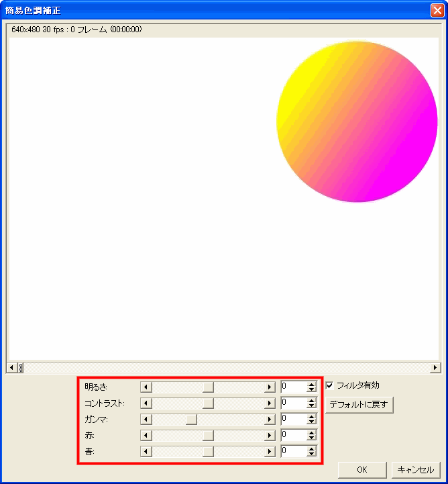Click the left arrow of the 青 slider

[146, 451]
